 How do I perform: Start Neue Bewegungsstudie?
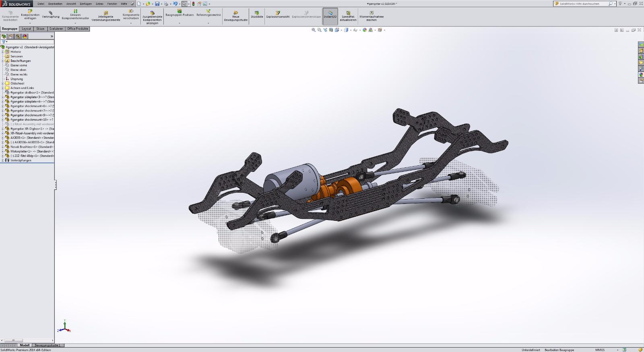pos(236,16)
